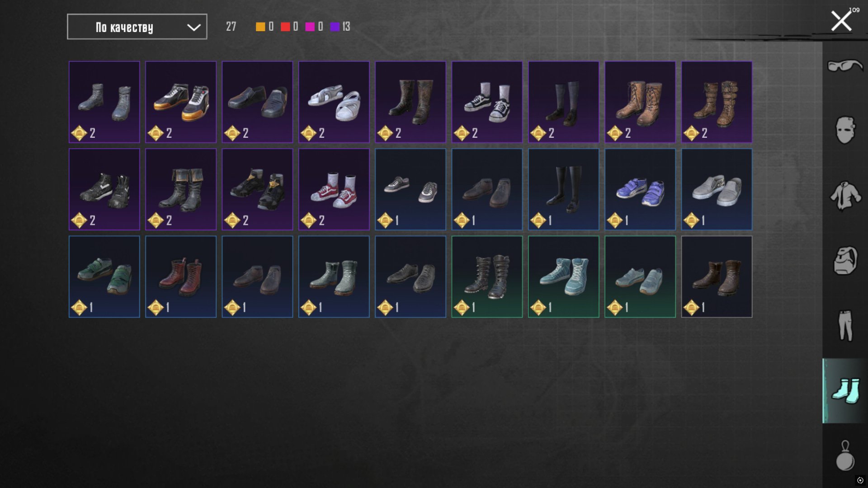Select the brown triple-buckle boots
This screenshot has width=868, height=488.
(717, 102)
